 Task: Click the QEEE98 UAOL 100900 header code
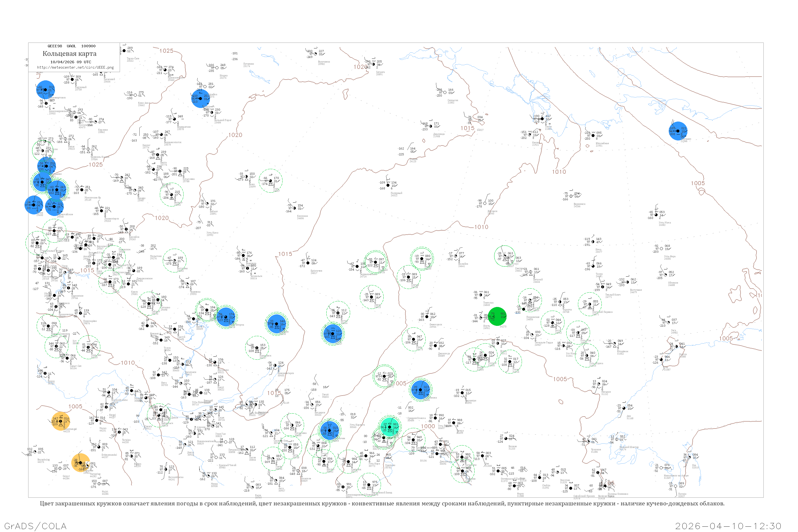coord(71,46)
